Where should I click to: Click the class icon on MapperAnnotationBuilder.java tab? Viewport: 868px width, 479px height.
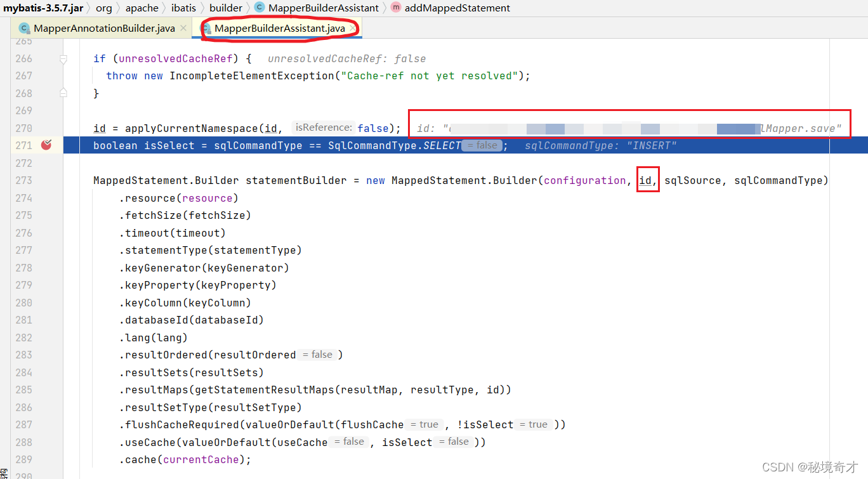click(x=25, y=29)
